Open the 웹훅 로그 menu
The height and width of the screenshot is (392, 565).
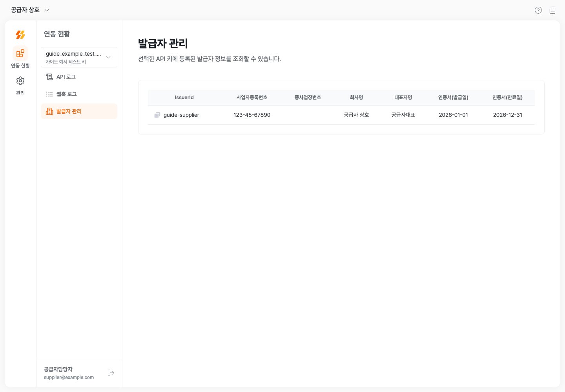(79, 94)
